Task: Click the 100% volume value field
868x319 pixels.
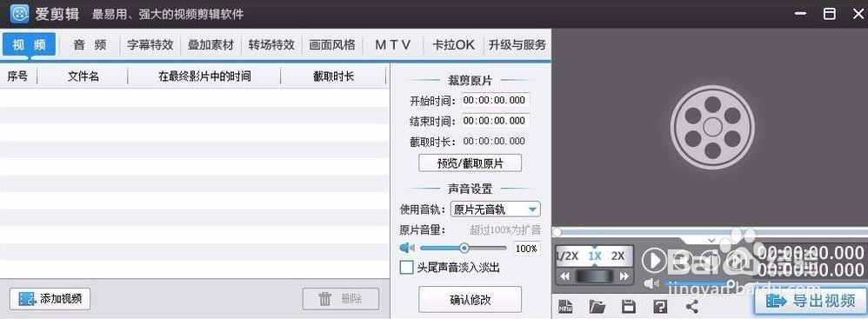Action: pos(526,249)
